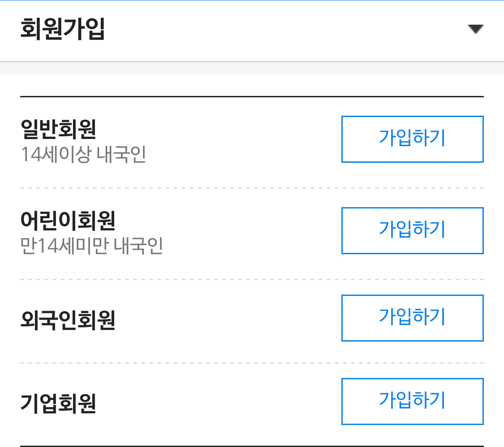The height and width of the screenshot is (447, 504).
Task: Click the 기업회원 가입하기 button
Action: pos(412,401)
